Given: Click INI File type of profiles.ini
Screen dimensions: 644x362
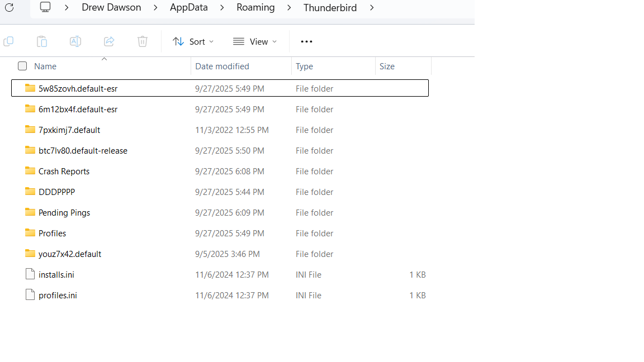Looking at the screenshot, I should (x=309, y=296).
